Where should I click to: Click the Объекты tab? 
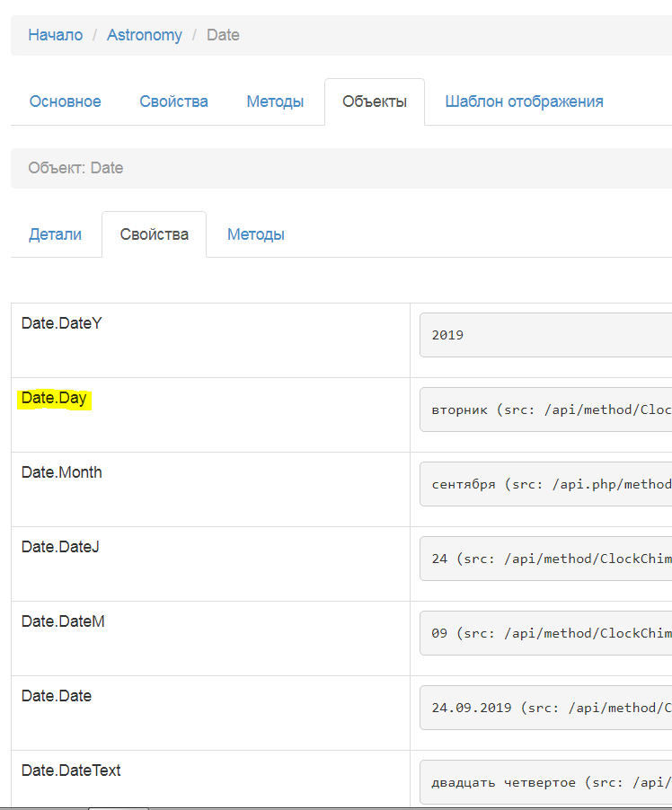pyautogui.click(x=374, y=101)
